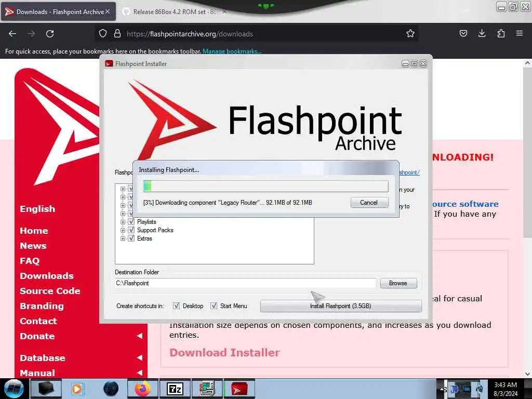Uncheck the Start Menu shortcut checkbox
The height and width of the screenshot is (399, 532).
(214, 305)
